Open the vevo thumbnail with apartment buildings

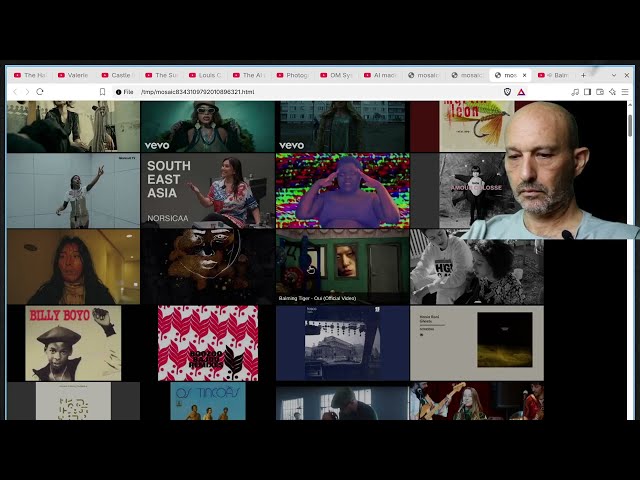(x=342, y=127)
